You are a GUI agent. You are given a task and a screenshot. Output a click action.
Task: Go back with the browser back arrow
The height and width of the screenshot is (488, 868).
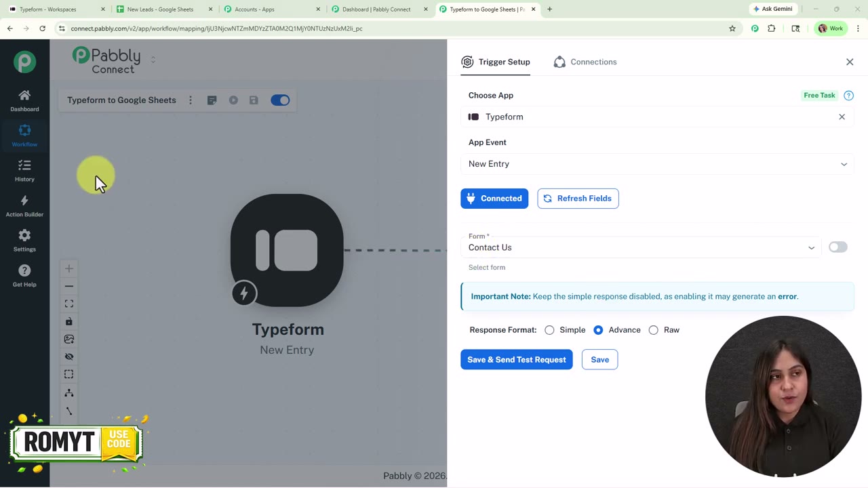(9, 28)
